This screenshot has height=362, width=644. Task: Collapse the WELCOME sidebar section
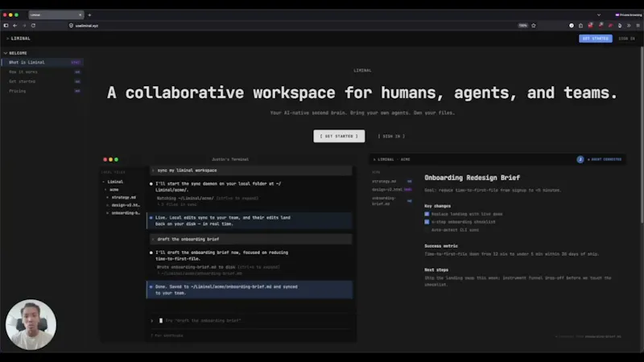[15, 53]
